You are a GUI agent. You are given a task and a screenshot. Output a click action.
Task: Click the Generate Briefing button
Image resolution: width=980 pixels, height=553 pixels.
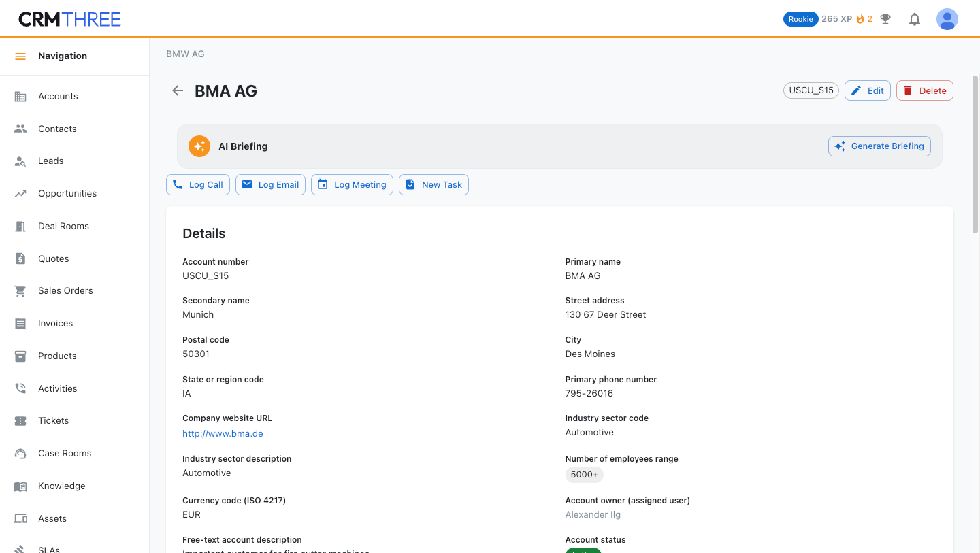(879, 146)
